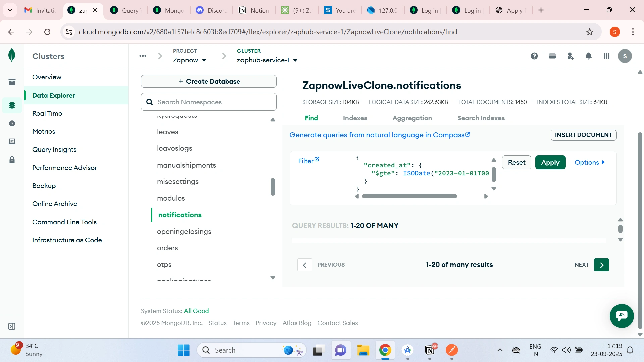The height and width of the screenshot is (362, 644).
Task: Click the Reset filter button
Action: tap(517, 162)
